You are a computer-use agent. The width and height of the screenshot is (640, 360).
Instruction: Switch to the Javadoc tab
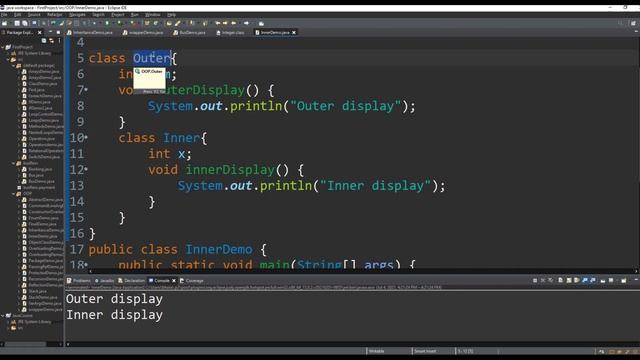(104, 280)
